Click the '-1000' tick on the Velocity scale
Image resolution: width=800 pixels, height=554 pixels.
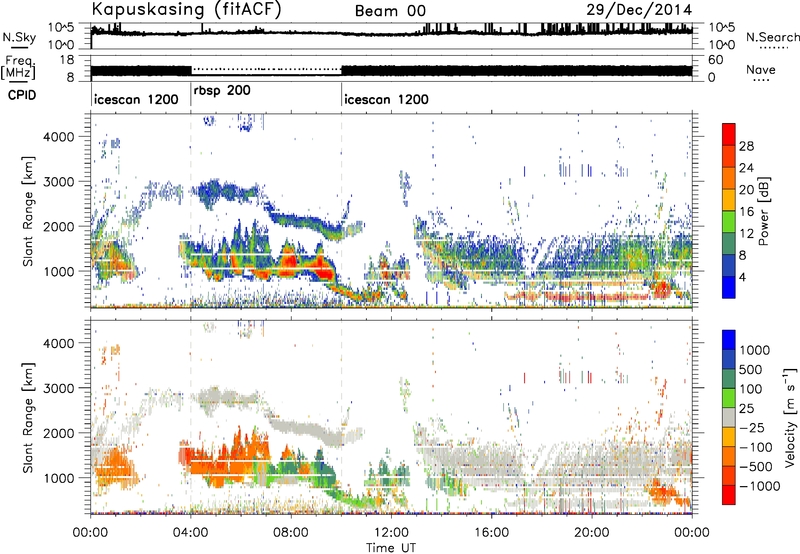click(x=760, y=486)
